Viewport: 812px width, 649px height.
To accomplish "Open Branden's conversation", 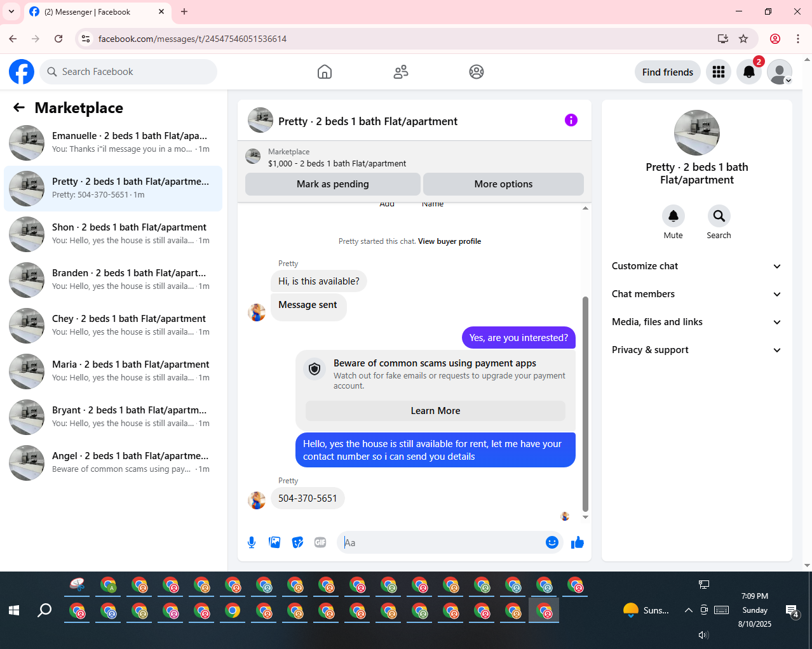I will click(113, 280).
